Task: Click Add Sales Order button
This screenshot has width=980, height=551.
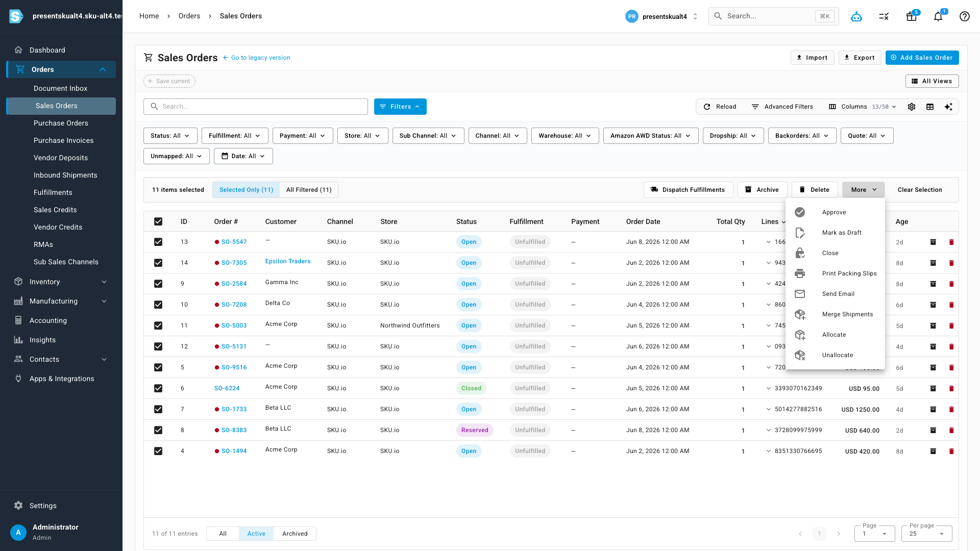Action: [x=922, y=58]
